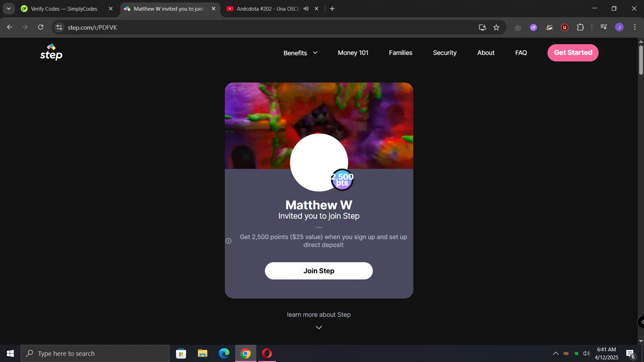This screenshot has height=362, width=644.
Task: Mute the YouTube tab audio icon
Action: click(306, 9)
